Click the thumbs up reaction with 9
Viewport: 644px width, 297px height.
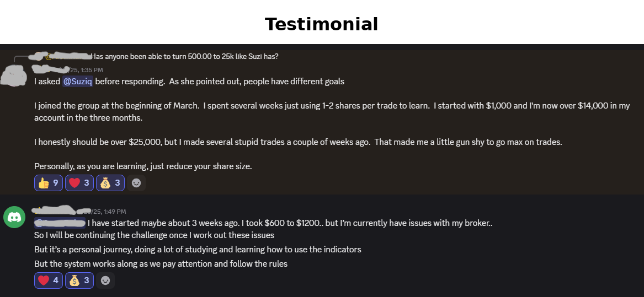tap(49, 183)
